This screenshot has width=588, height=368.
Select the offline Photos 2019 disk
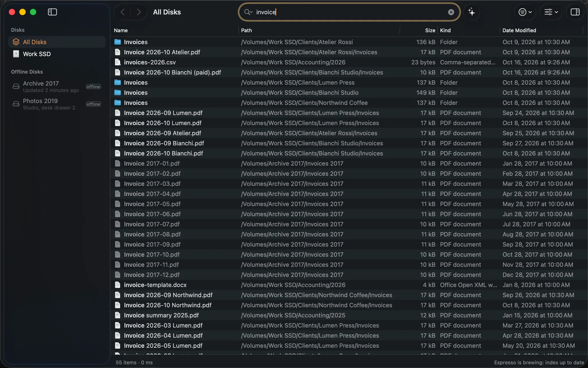click(57, 104)
